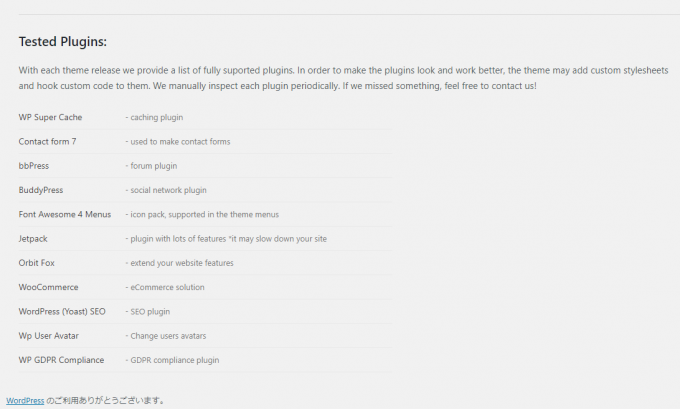The image size is (680, 409).
Task: Click the 'social network plugin' description
Action: tap(166, 190)
